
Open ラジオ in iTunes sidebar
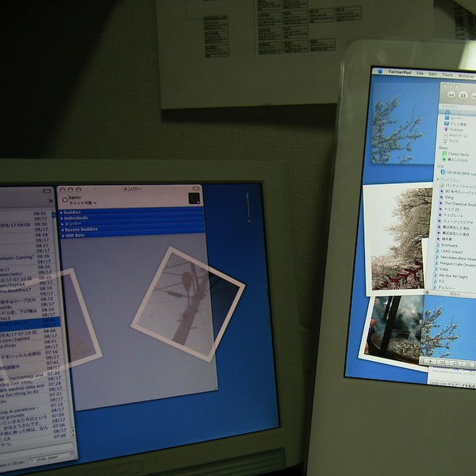[x=451, y=141]
